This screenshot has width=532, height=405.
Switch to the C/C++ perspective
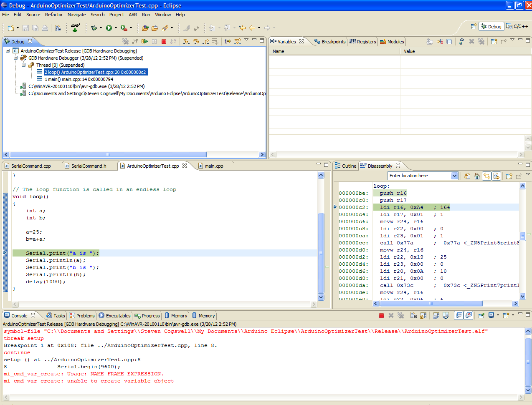click(x=517, y=26)
